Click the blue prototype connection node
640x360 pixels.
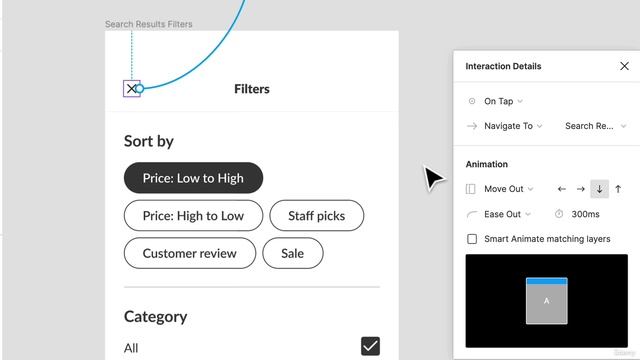click(x=140, y=89)
